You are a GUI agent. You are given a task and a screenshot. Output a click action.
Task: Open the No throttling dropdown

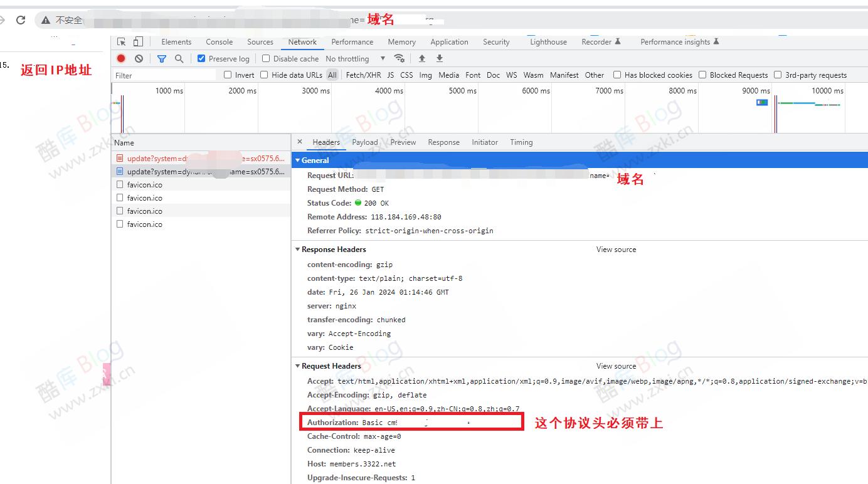click(x=356, y=58)
